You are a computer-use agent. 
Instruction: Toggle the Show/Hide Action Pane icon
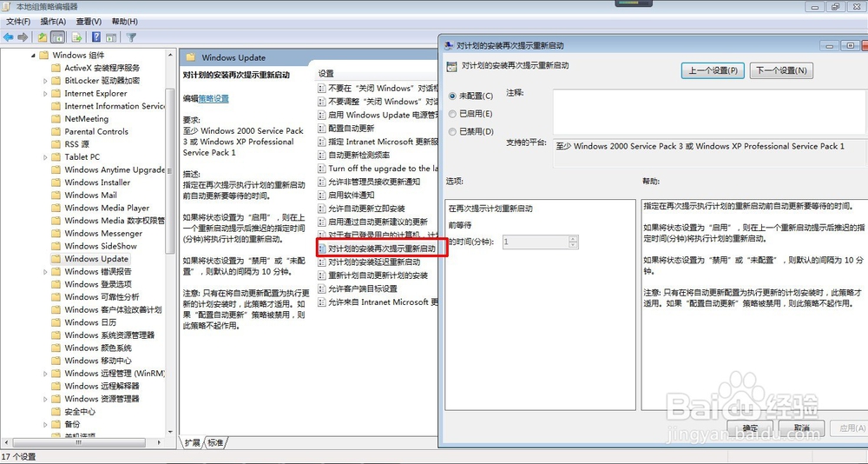click(x=111, y=37)
